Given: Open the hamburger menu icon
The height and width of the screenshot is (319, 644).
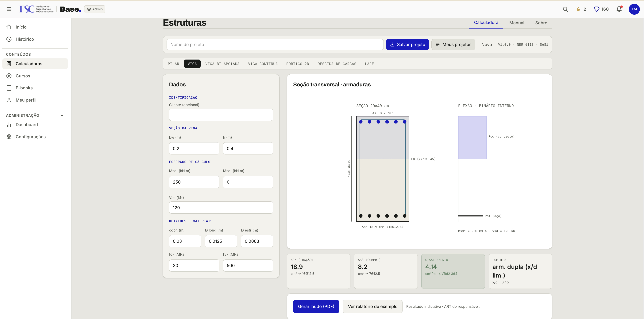Looking at the screenshot, I should (x=9, y=9).
